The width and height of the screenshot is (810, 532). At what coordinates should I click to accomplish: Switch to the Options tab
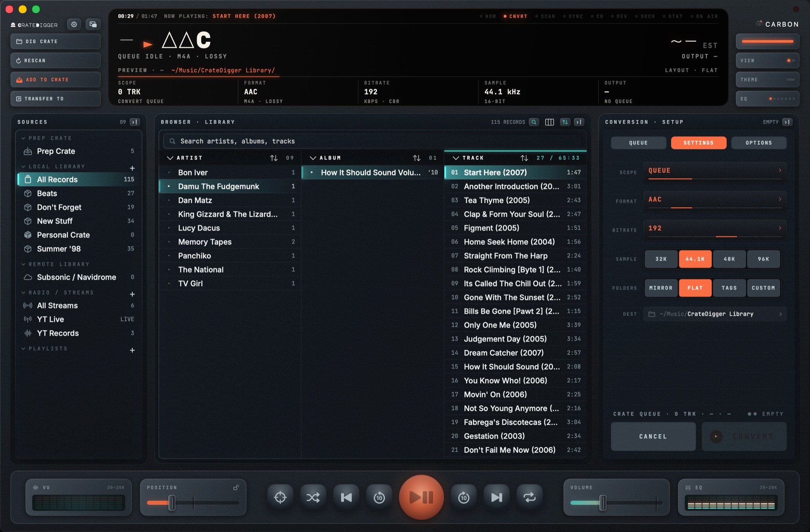coord(759,143)
